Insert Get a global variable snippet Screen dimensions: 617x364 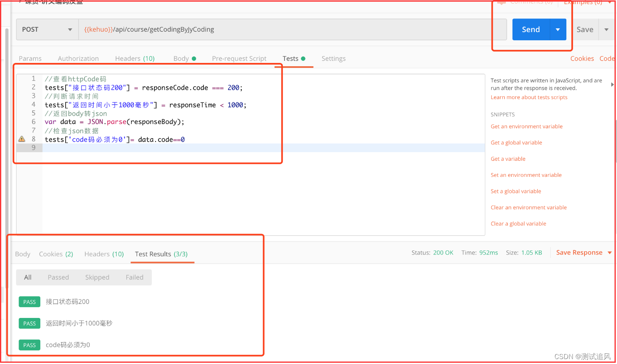tap(516, 143)
